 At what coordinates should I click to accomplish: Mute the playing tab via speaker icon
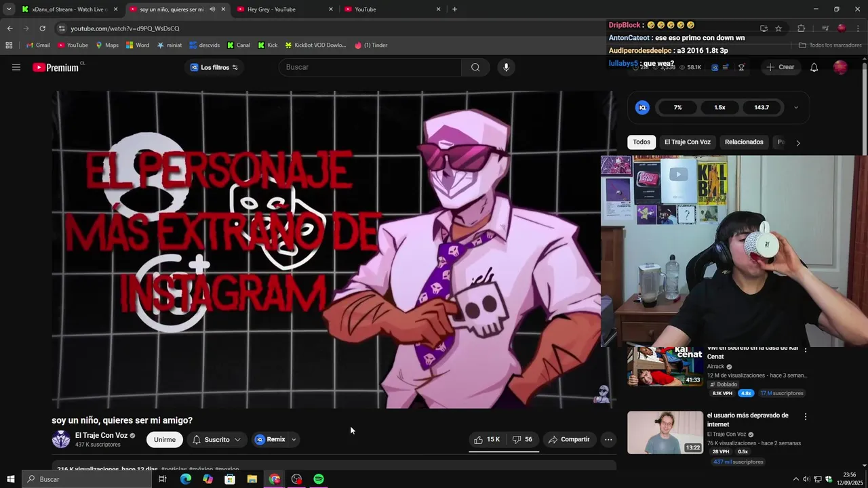212,9
